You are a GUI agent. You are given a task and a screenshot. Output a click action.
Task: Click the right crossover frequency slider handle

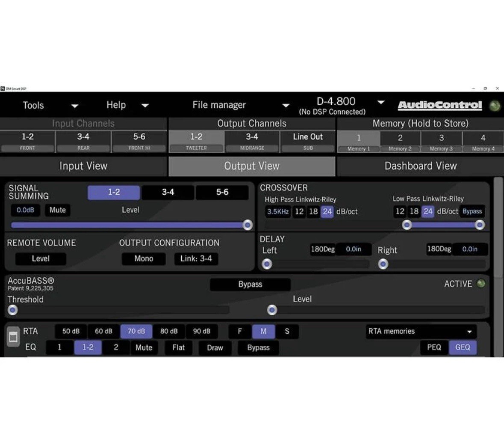coord(480,225)
